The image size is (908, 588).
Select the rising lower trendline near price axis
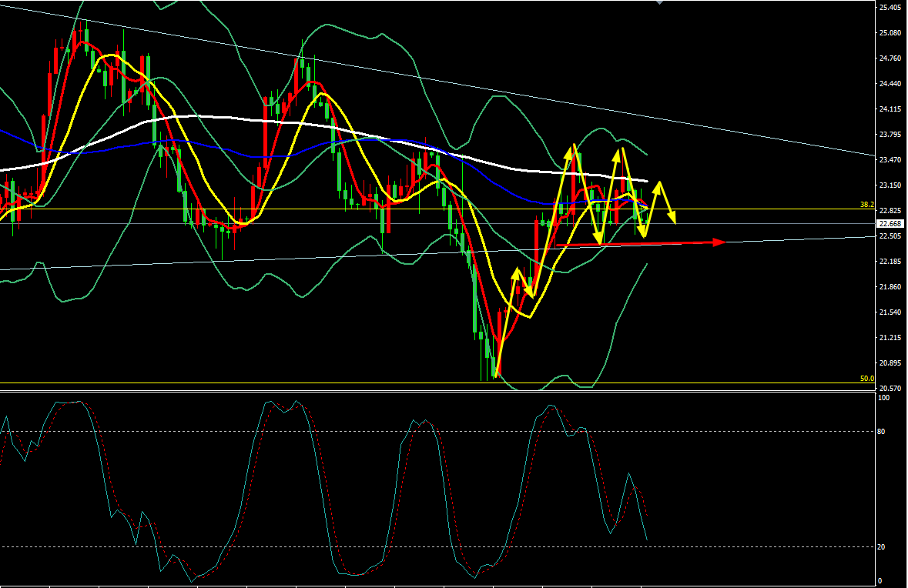click(863, 238)
